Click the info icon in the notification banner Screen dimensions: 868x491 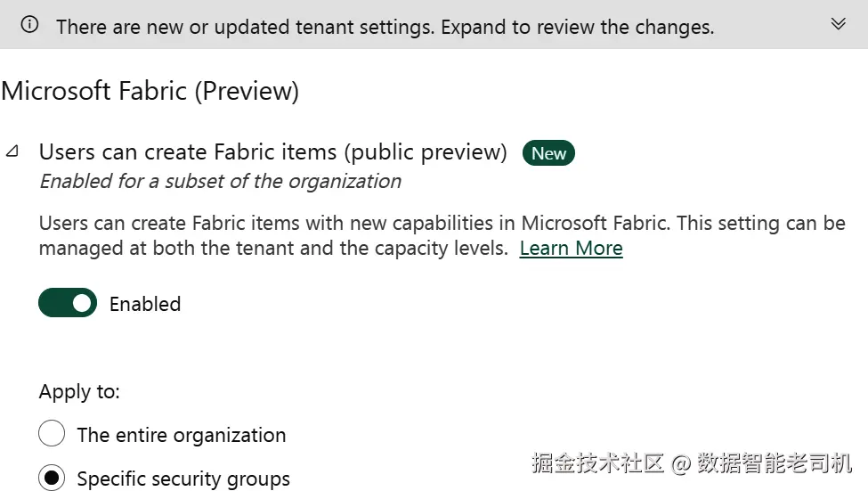pos(29,26)
